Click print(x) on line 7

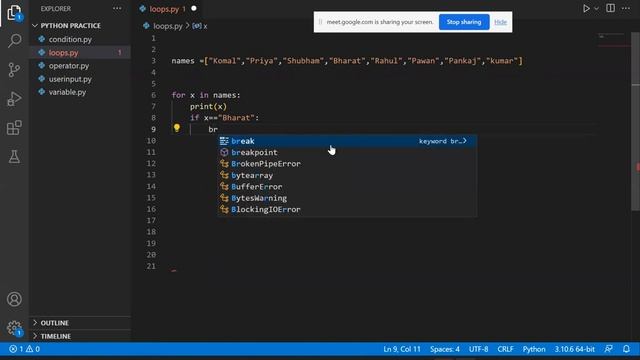pos(208,107)
